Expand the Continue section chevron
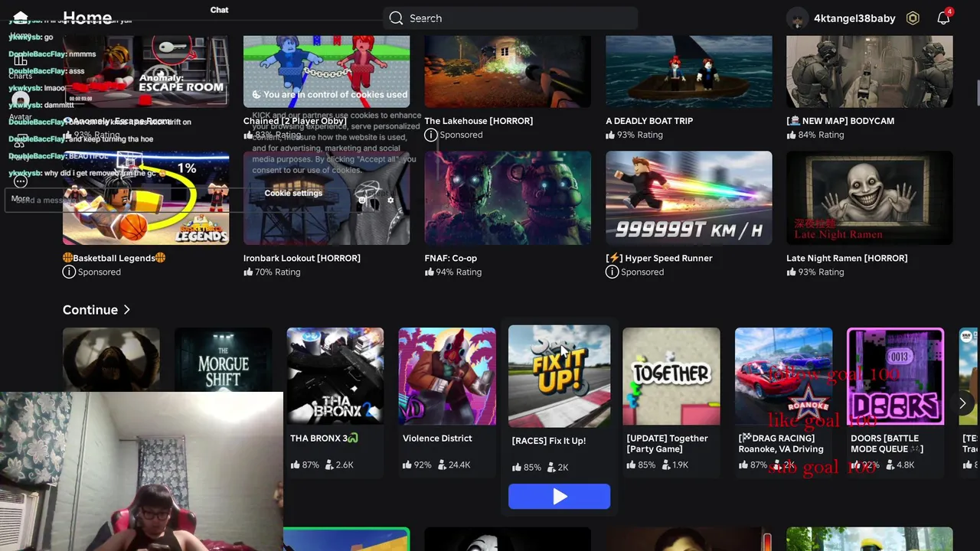980x551 pixels. coord(127,310)
